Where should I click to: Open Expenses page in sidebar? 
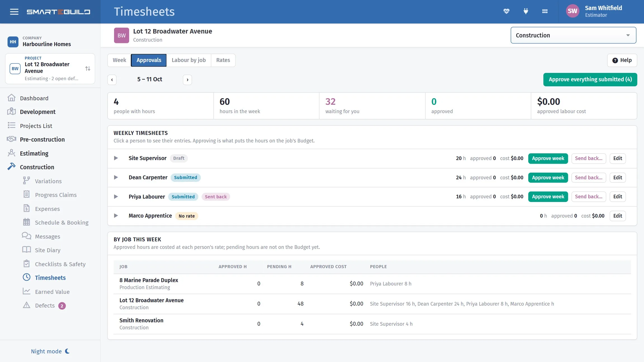coord(47,209)
